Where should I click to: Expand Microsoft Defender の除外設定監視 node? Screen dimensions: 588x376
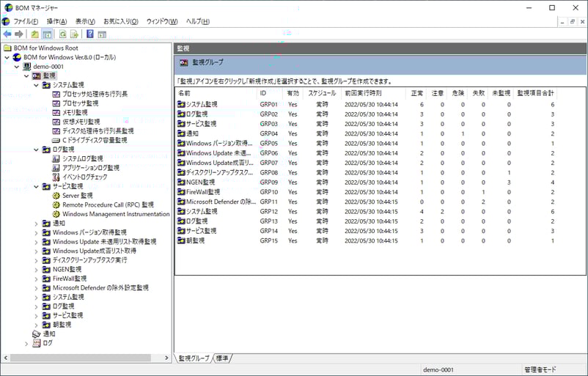tap(36, 288)
